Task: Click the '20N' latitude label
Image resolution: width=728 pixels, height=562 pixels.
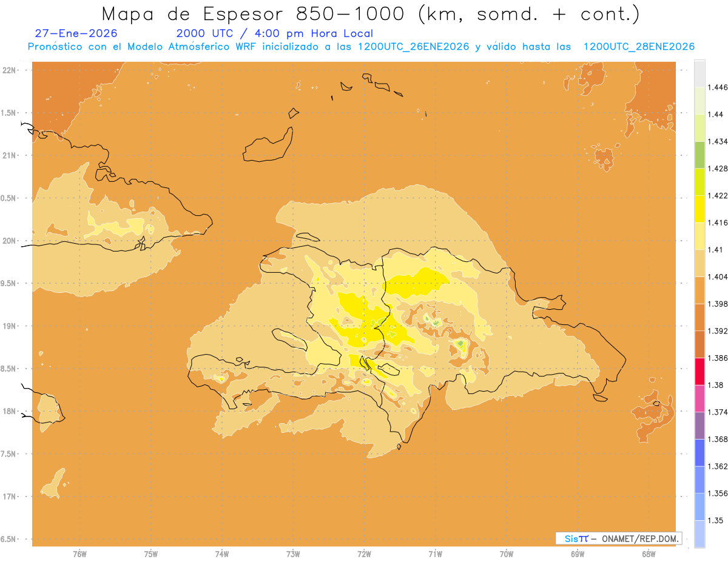Action: (x=10, y=241)
